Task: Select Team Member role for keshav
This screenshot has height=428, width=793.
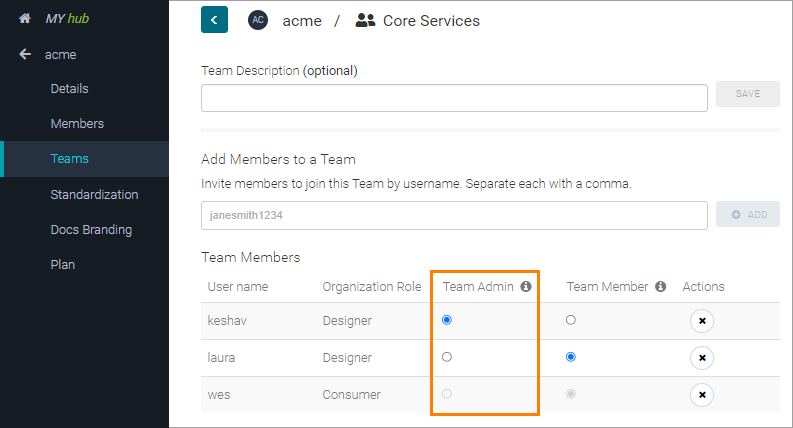Action: pyautogui.click(x=571, y=320)
